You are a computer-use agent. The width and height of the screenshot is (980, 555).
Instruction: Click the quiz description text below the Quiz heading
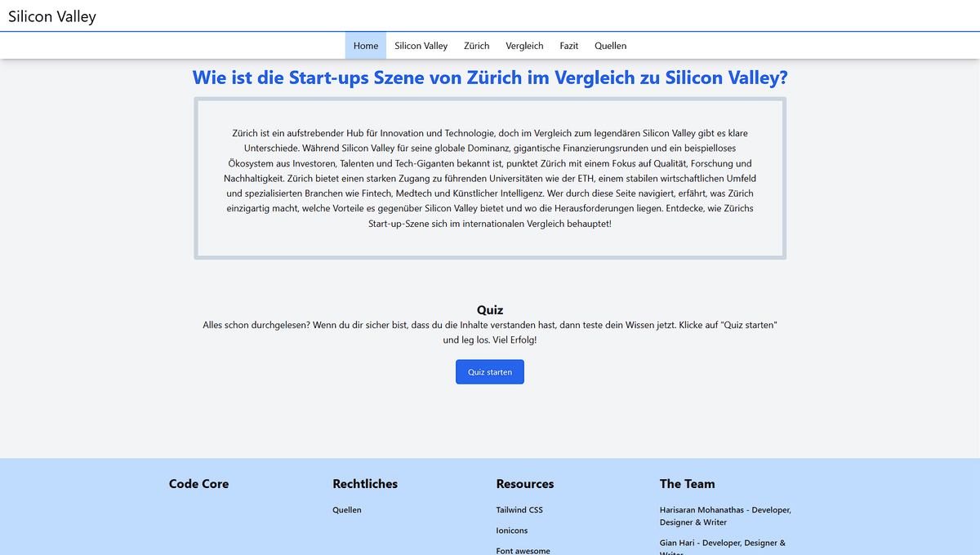coord(490,331)
